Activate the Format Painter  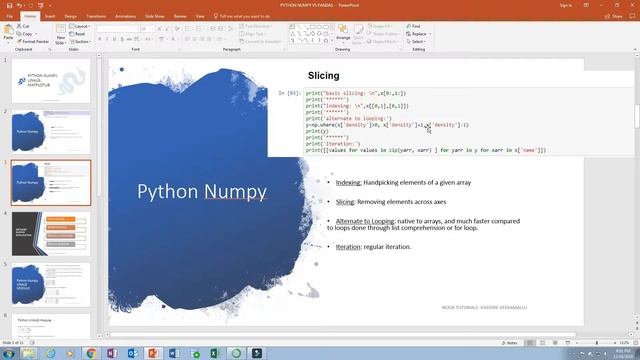pyautogui.click(x=33, y=42)
